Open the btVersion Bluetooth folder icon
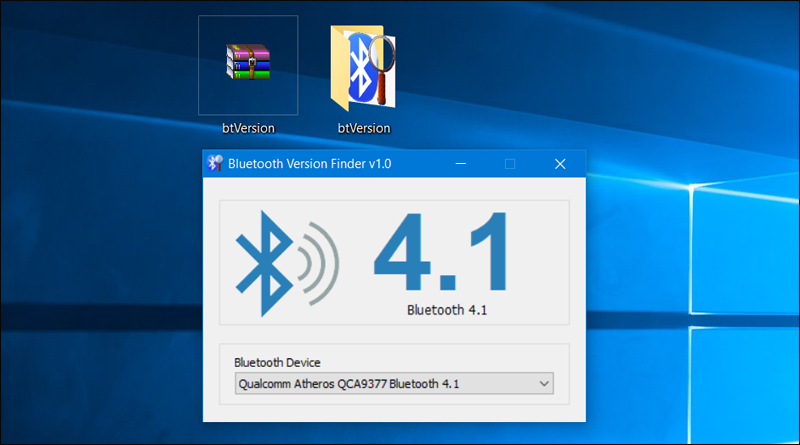Image resolution: width=800 pixels, height=445 pixels. point(363,68)
